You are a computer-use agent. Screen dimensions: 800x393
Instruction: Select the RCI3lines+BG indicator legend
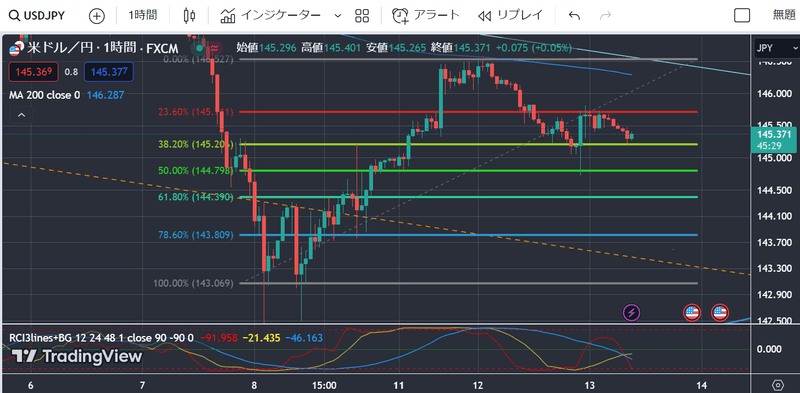101,337
